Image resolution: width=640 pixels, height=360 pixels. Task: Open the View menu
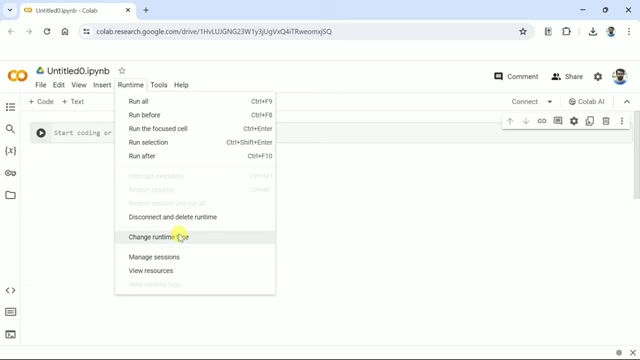point(79,85)
